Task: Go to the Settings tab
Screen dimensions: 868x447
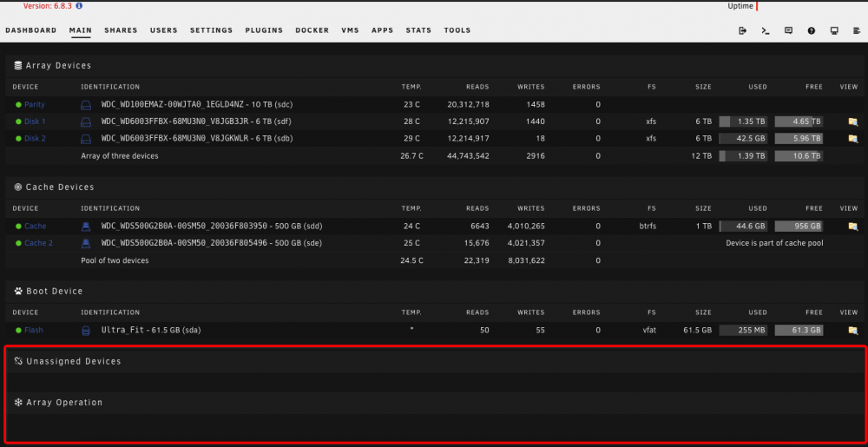Action: 212,30
